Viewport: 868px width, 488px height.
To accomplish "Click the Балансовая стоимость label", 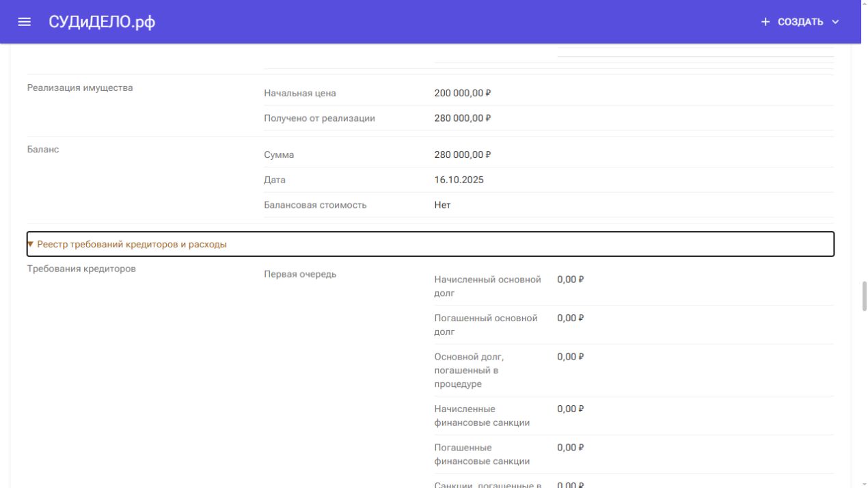I will (x=315, y=205).
